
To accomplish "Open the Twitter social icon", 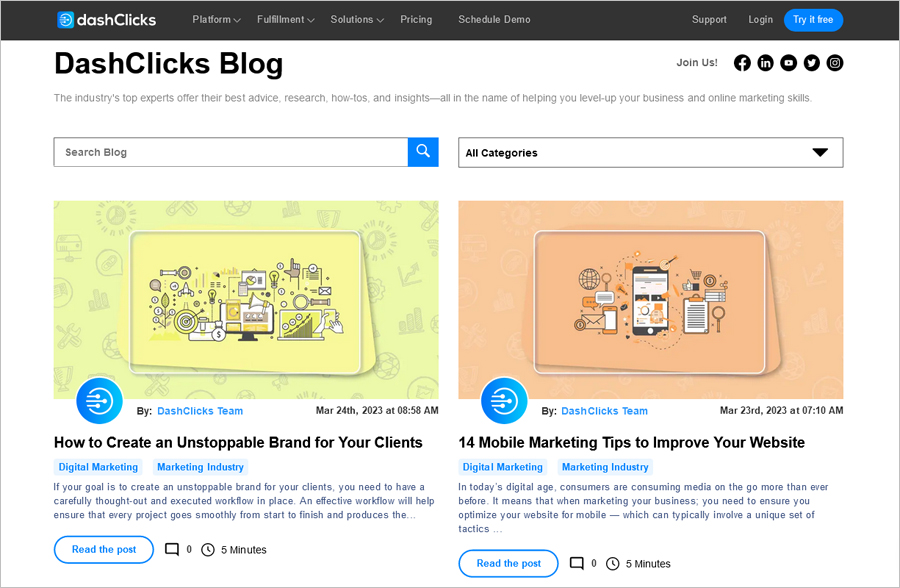I will pyautogui.click(x=812, y=63).
